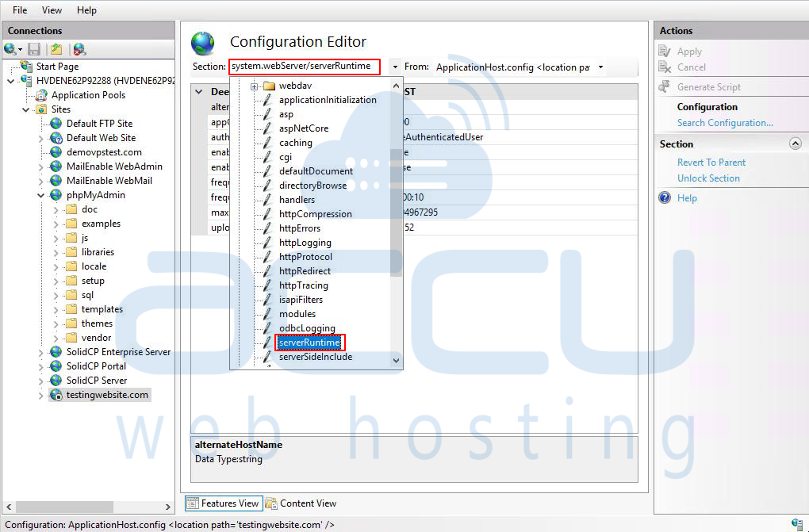Click the Cancel icon in Actions

point(665,67)
